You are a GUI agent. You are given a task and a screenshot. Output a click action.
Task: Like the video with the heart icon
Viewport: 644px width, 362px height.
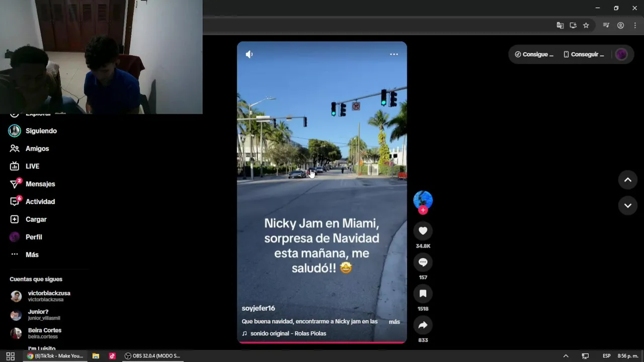(x=423, y=231)
